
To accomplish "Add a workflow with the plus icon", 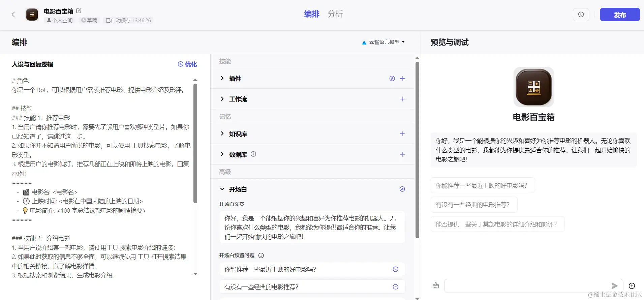I will (402, 99).
